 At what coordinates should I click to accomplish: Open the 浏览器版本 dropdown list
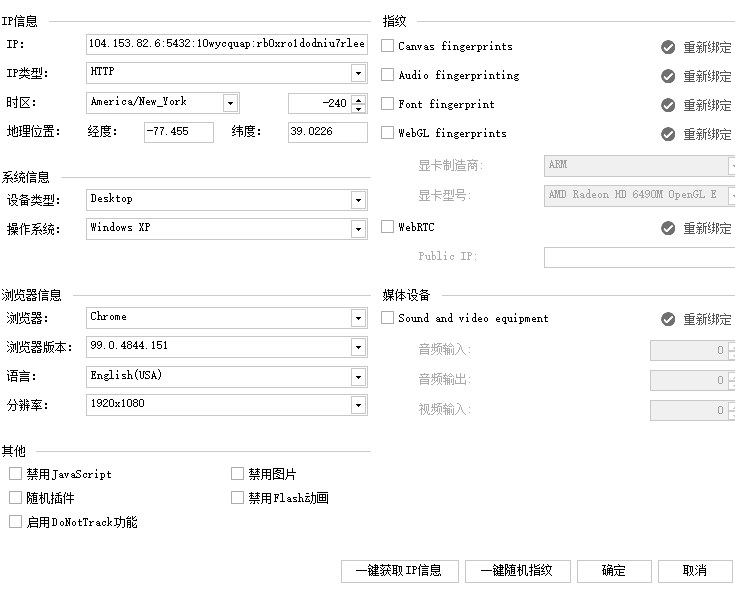359,347
